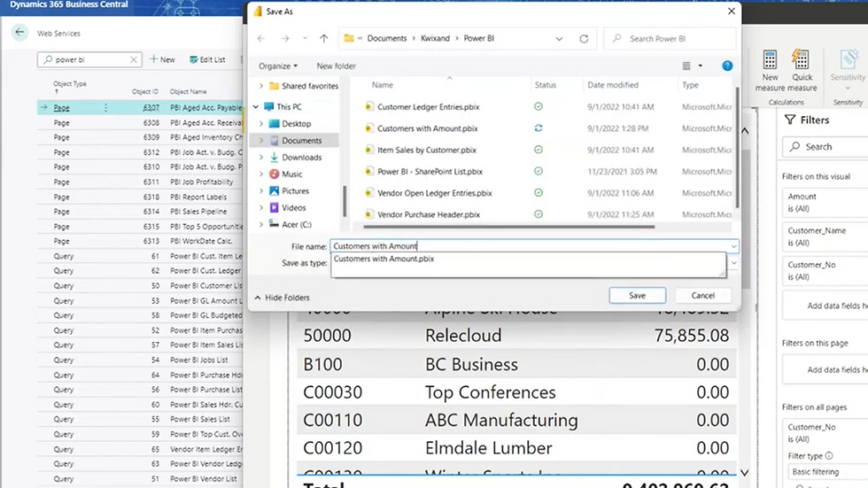Screen dimensions: 868x488
Task: Sort files by Status column
Action: pyautogui.click(x=546, y=85)
